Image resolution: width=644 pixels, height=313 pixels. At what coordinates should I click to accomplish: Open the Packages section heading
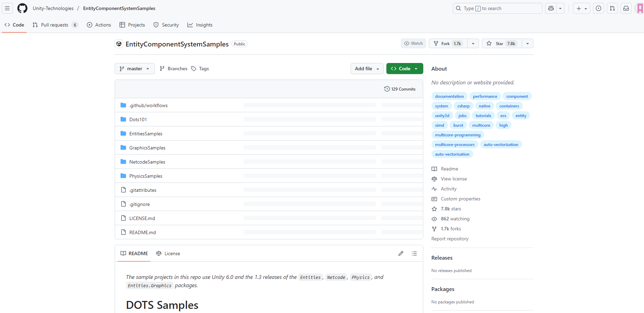tap(443, 289)
